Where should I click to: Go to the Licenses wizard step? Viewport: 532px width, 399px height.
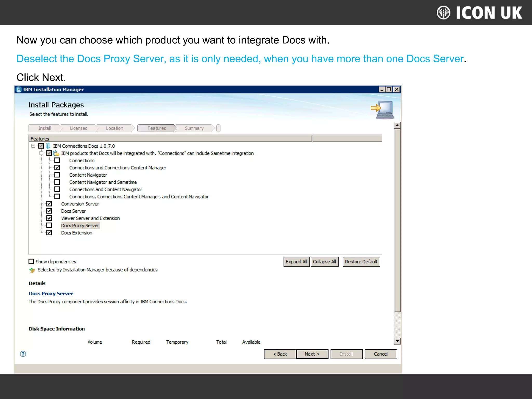coord(78,128)
